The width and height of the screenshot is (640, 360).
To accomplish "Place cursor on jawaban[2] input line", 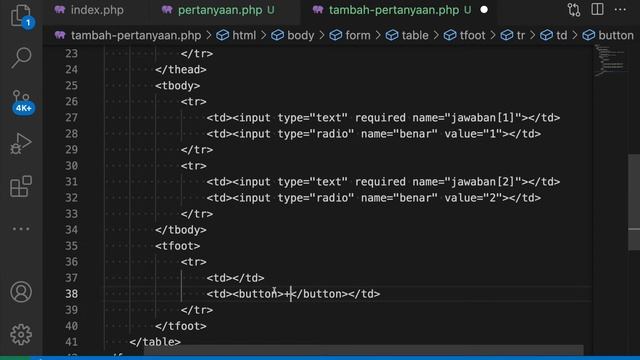I will [383, 182].
